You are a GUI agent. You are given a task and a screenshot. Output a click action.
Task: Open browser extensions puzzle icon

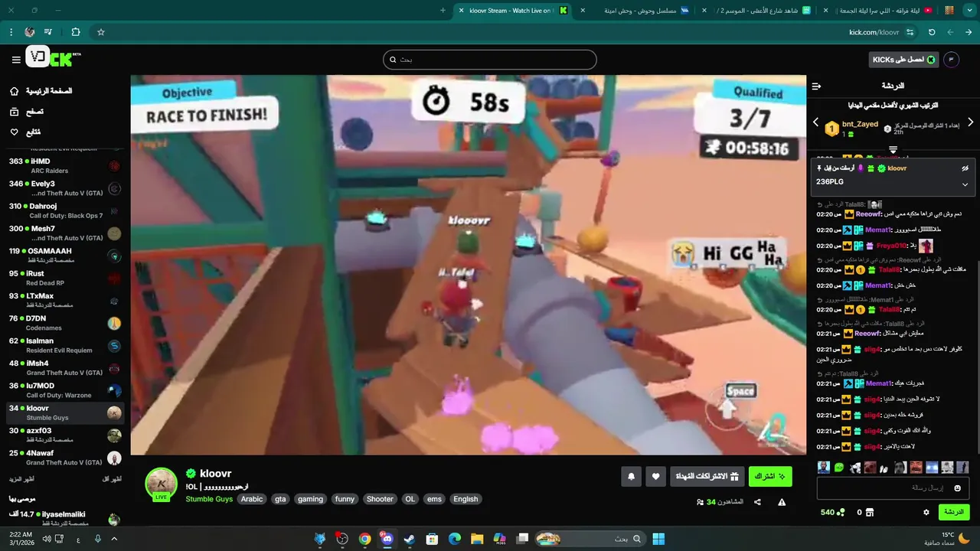click(75, 32)
